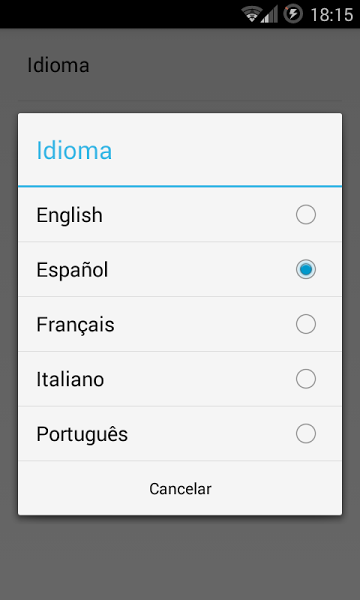
Task: Select the Français radio button
Action: [x=306, y=324]
